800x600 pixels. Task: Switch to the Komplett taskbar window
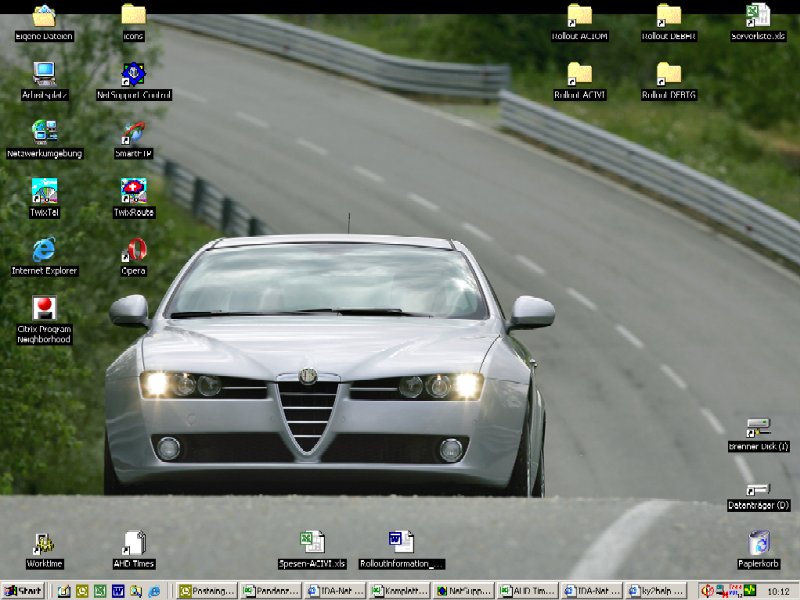click(x=401, y=591)
